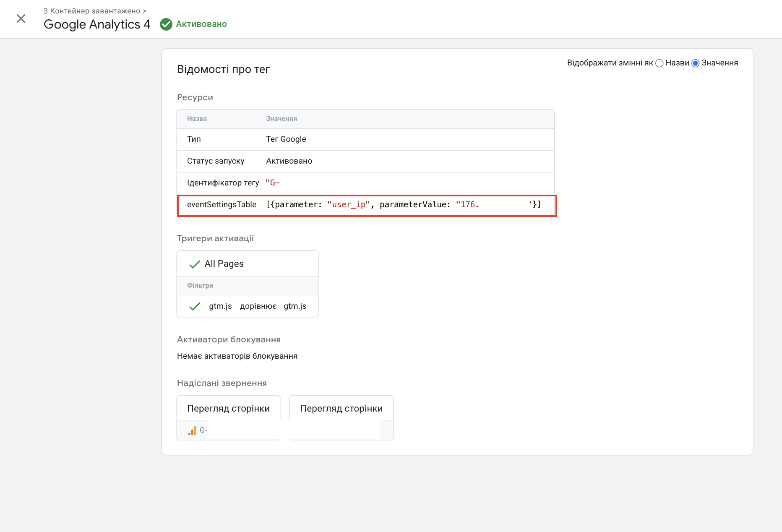Click the Google Analytics bar chart icon

point(192,430)
